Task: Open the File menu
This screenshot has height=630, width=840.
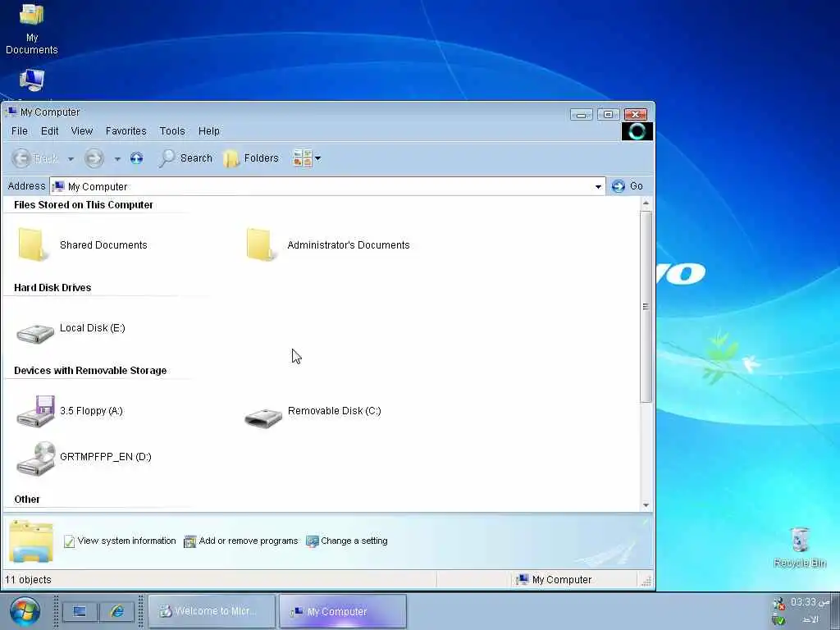Action: 20,130
